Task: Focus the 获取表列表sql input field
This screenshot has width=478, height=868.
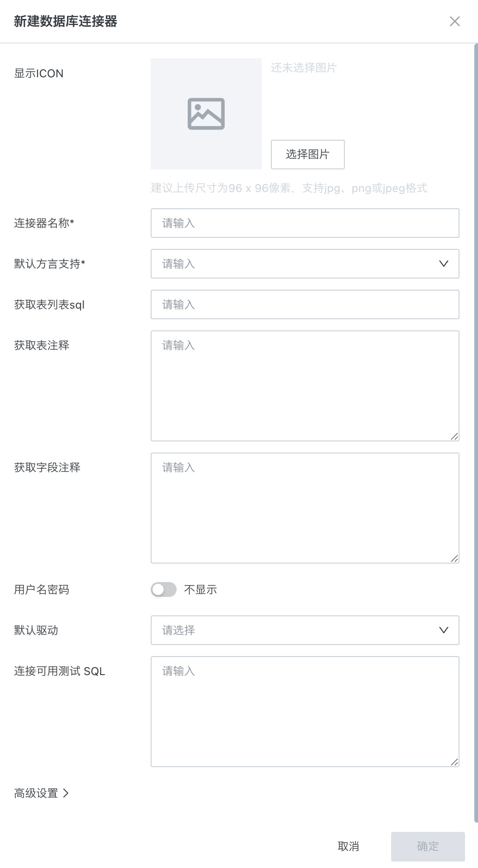Action: [305, 304]
